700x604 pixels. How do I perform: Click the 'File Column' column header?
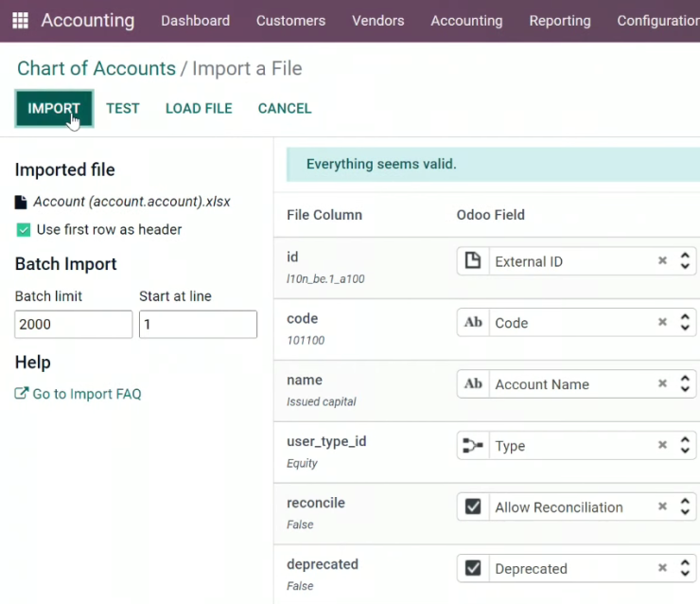pos(324,215)
